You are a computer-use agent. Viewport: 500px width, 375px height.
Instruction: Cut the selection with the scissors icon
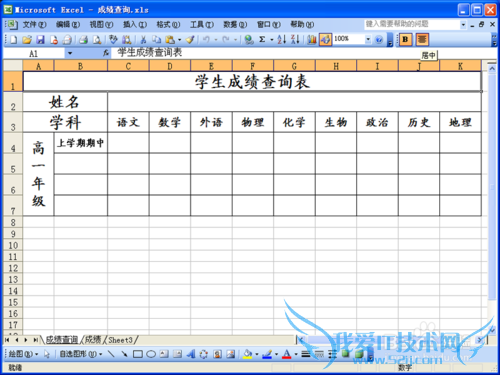(x=143, y=40)
